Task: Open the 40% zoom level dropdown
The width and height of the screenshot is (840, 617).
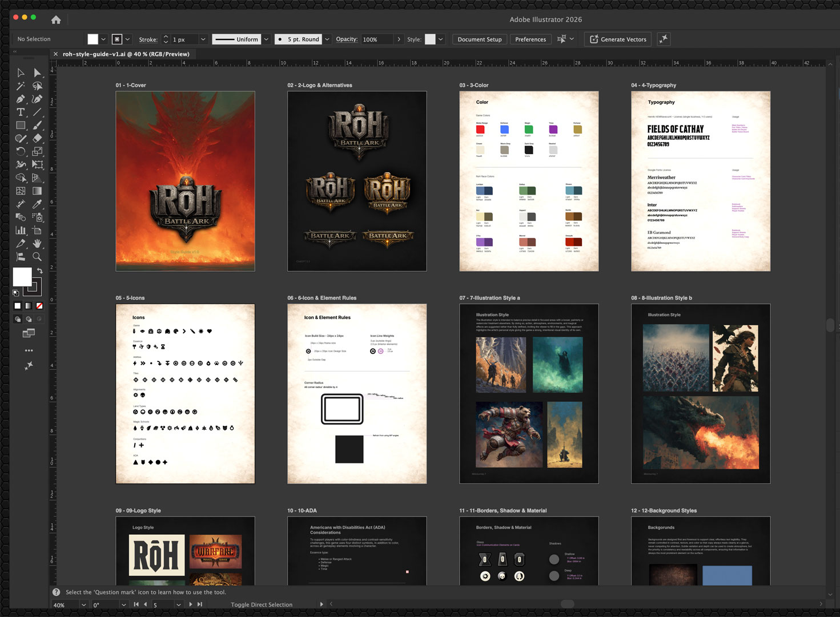Action: [83, 604]
